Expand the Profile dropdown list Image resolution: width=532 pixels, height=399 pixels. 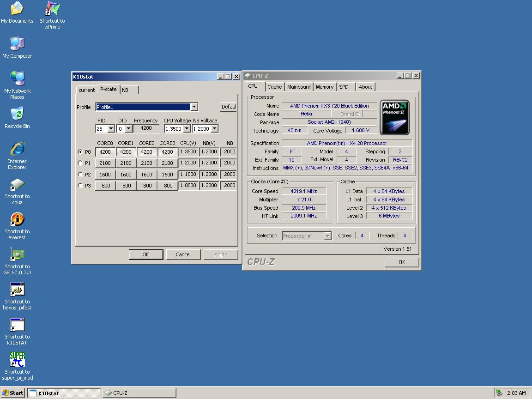coord(194,107)
